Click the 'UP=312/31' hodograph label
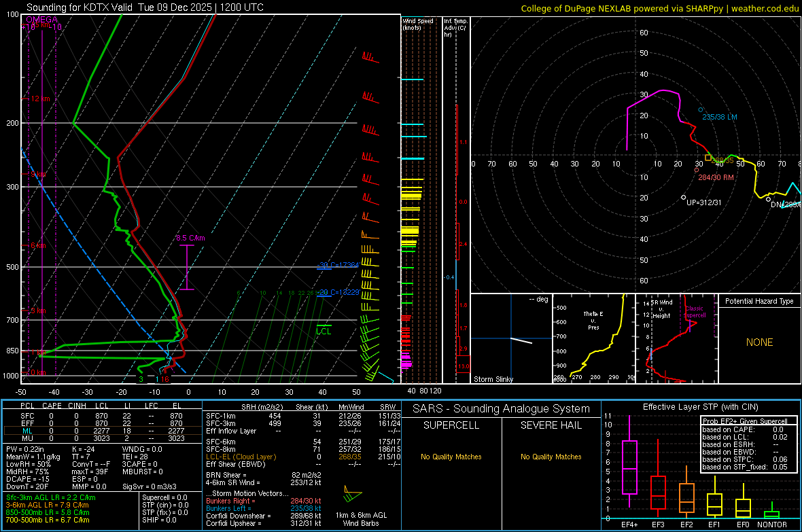 click(x=704, y=202)
